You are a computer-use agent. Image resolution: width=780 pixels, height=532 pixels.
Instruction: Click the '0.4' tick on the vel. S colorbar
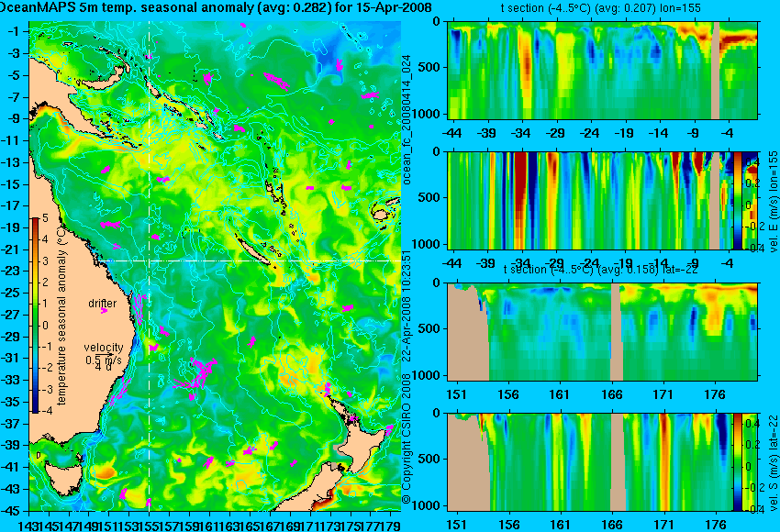coord(752,423)
